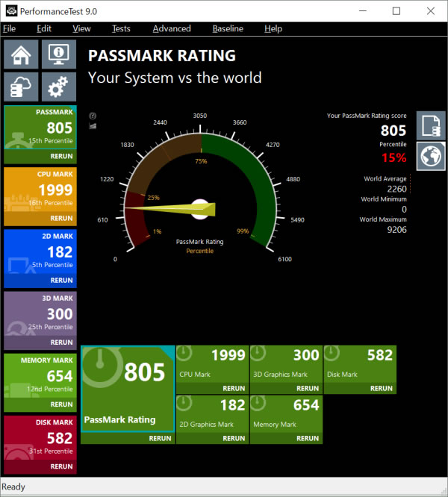Select the Memory Mark 654 sidebar tile

[x=40, y=375]
